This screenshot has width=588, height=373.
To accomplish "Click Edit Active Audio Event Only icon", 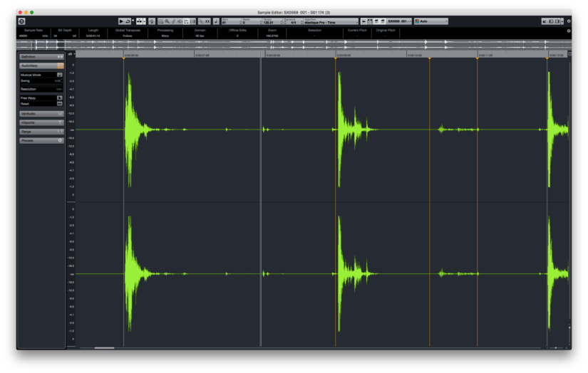I will (376, 21).
